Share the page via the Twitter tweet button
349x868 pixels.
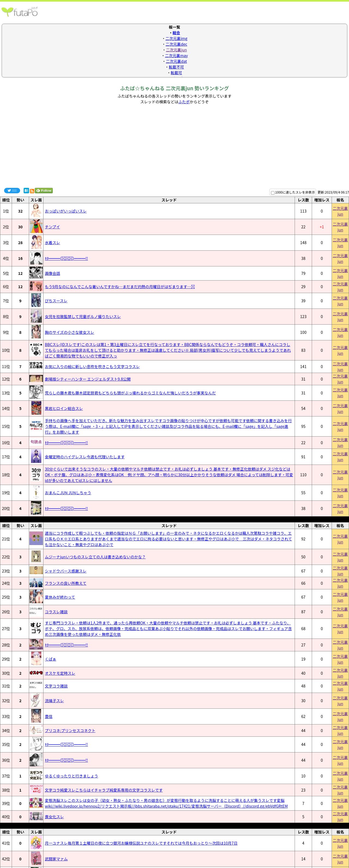12,190
